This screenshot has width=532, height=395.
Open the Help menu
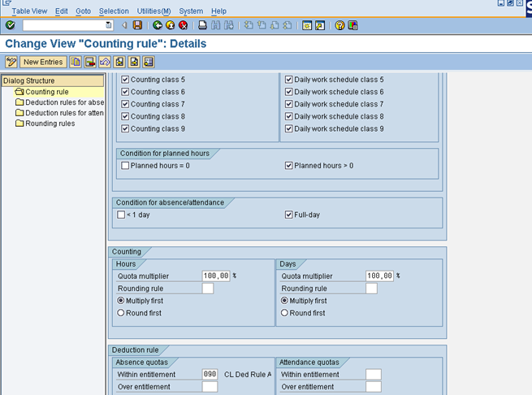pyautogui.click(x=218, y=11)
